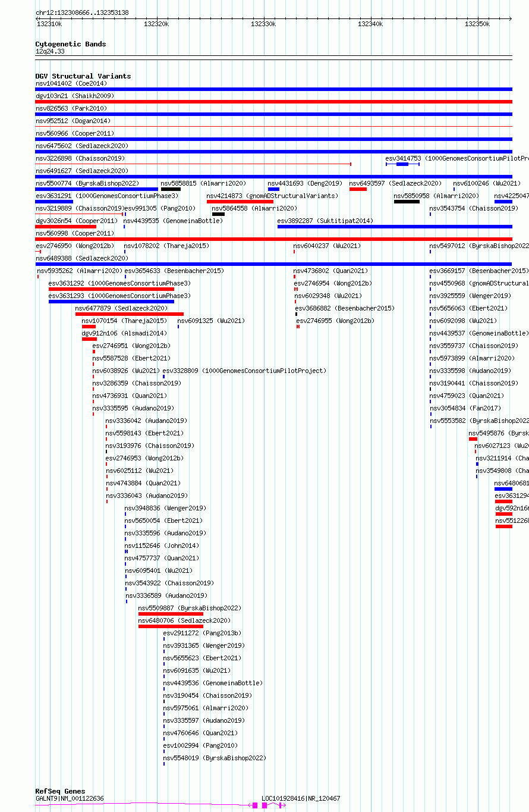
Task: Open nsv6477879 (Sedlazeck2020) variant
Action: pyautogui.click(x=122, y=308)
